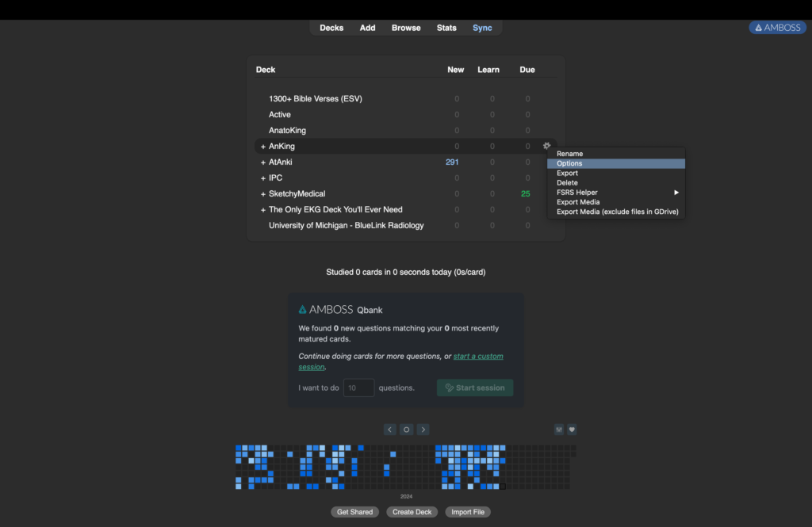This screenshot has height=527, width=812.
Task: Expand the SketchyMedical deck
Action: 263,194
